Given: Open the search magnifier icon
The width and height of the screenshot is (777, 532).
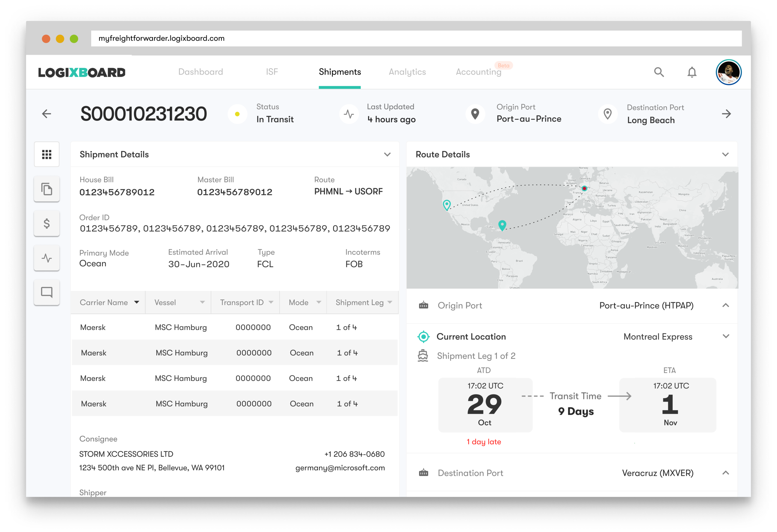Looking at the screenshot, I should (659, 72).
